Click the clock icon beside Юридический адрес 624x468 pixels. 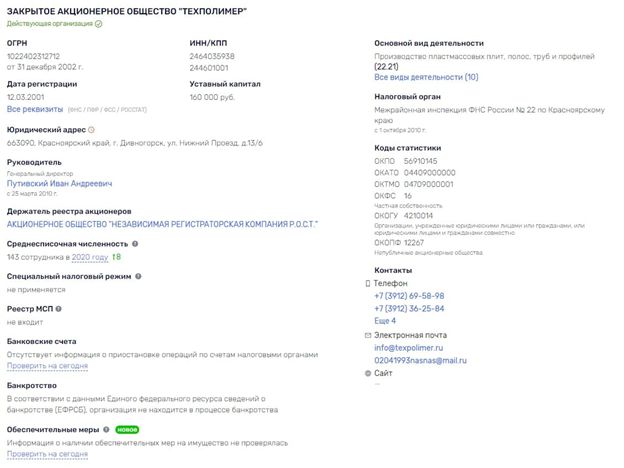91,130
